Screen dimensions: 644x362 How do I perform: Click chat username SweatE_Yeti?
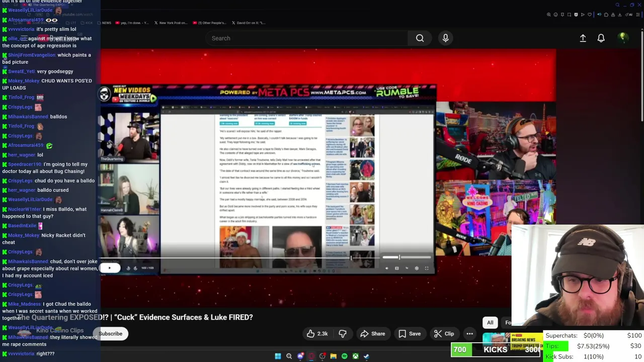coord(22,71)
